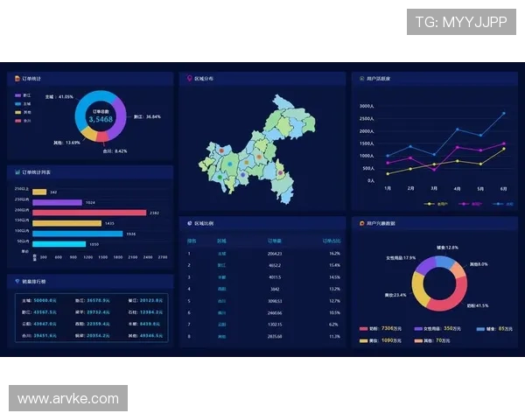Click the 订单统计列表 bar chart icon
The width and height of the screenshot is (525, 420).
17,172
